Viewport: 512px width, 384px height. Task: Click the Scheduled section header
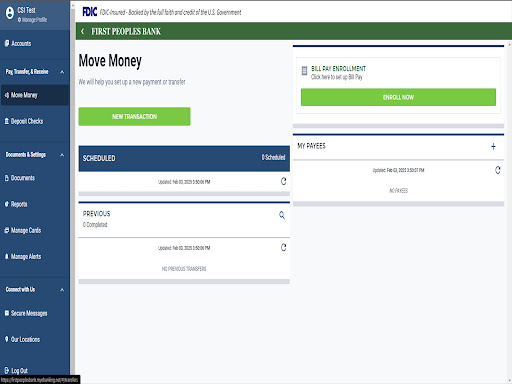click(x=184, y=158)
